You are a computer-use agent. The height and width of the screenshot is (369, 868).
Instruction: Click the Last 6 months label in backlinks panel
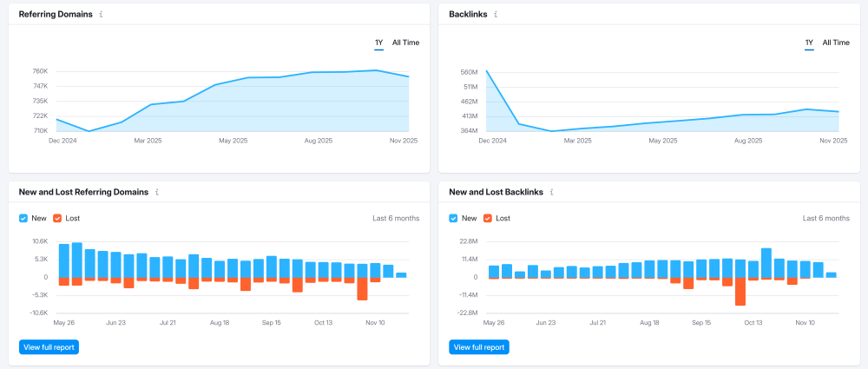pyautogui.click(x=826, y=218)
